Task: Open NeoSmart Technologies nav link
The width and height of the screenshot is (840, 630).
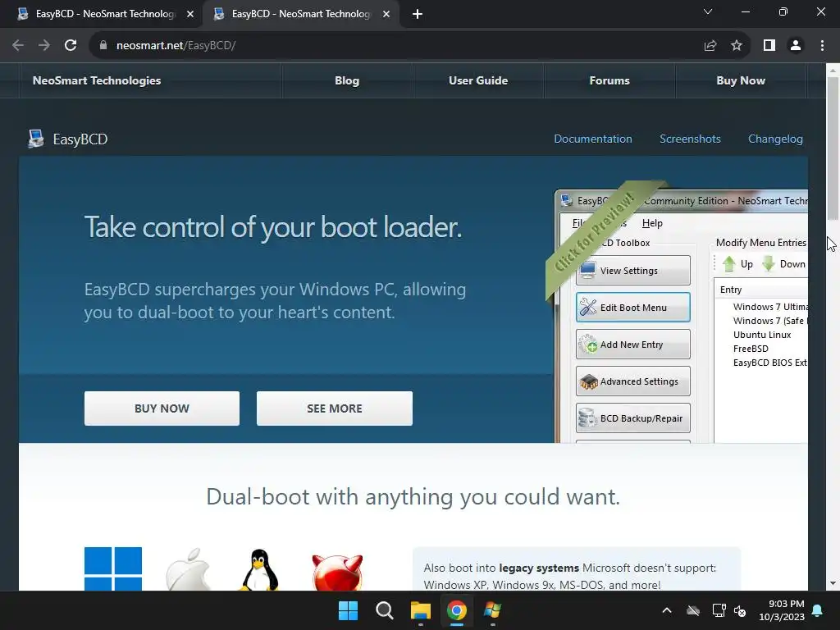Action: click(97, 80)
